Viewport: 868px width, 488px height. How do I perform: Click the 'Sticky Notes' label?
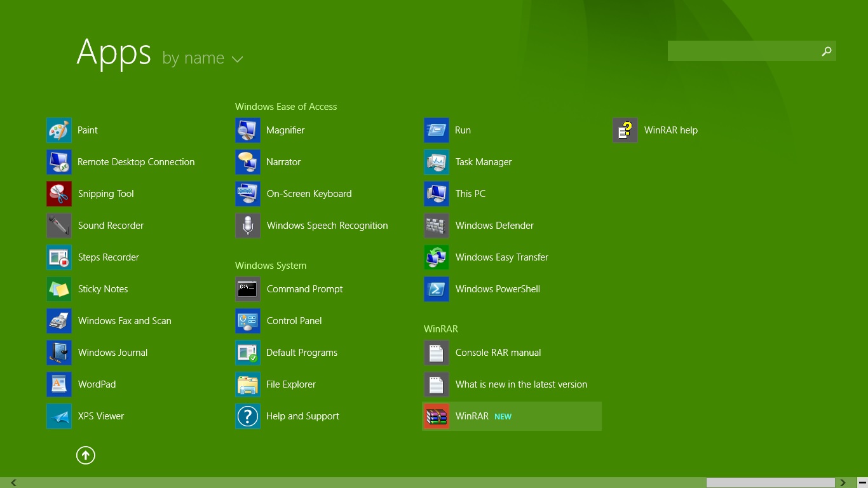(x=103, y=289)
